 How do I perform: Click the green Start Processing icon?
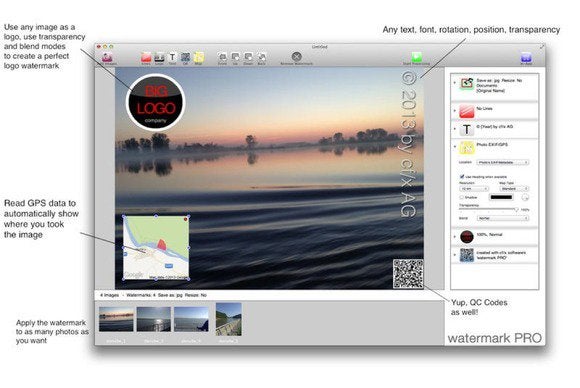tap(417, 57)
